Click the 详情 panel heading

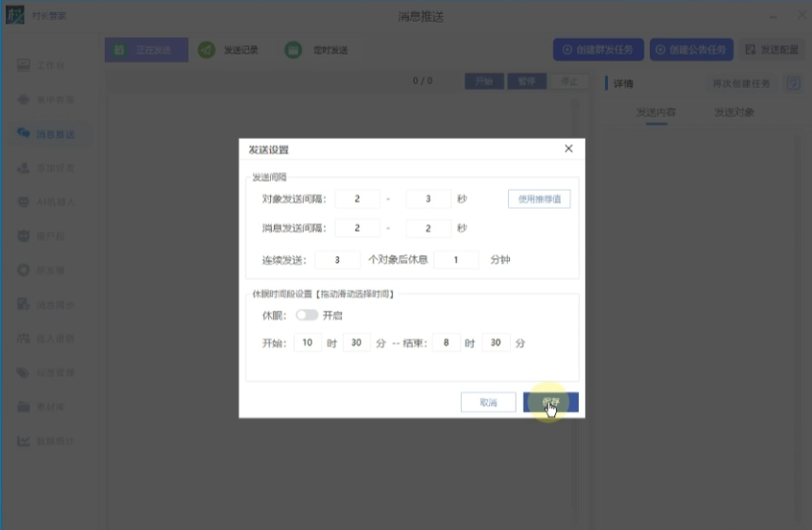(623, 83)
